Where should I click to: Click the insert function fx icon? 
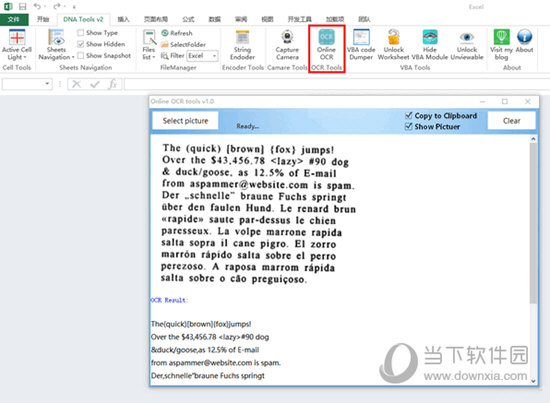tap(113, 84)
